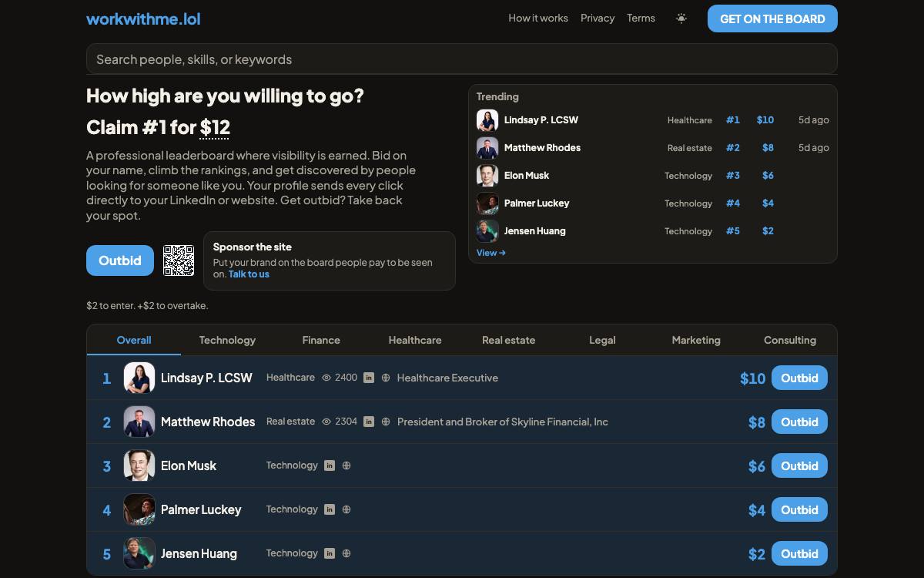
Task: Open the Terms link
Action: (641, 18)
